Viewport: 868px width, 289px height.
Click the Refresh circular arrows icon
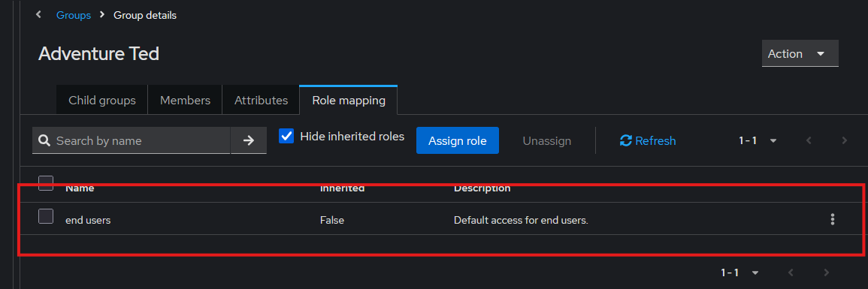point(625,140)
